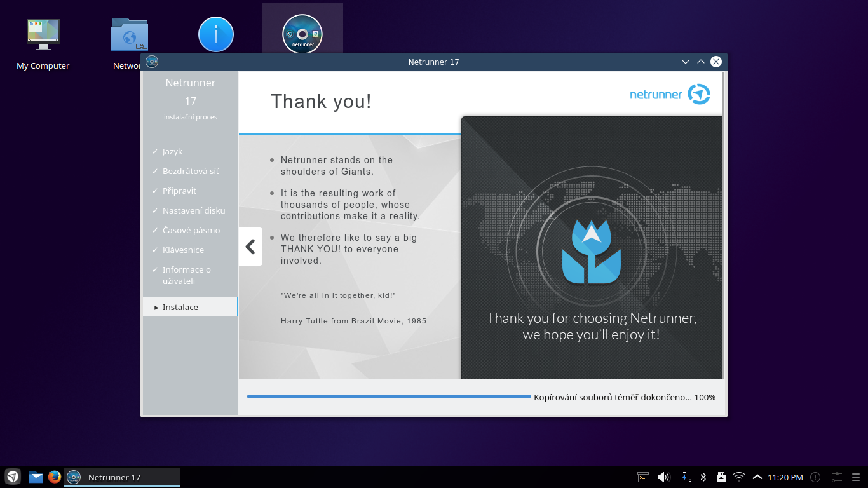Viewport: 868px width, 488px height.
Task: Select the Nastavení disku step
Action: tap(190, 210)
